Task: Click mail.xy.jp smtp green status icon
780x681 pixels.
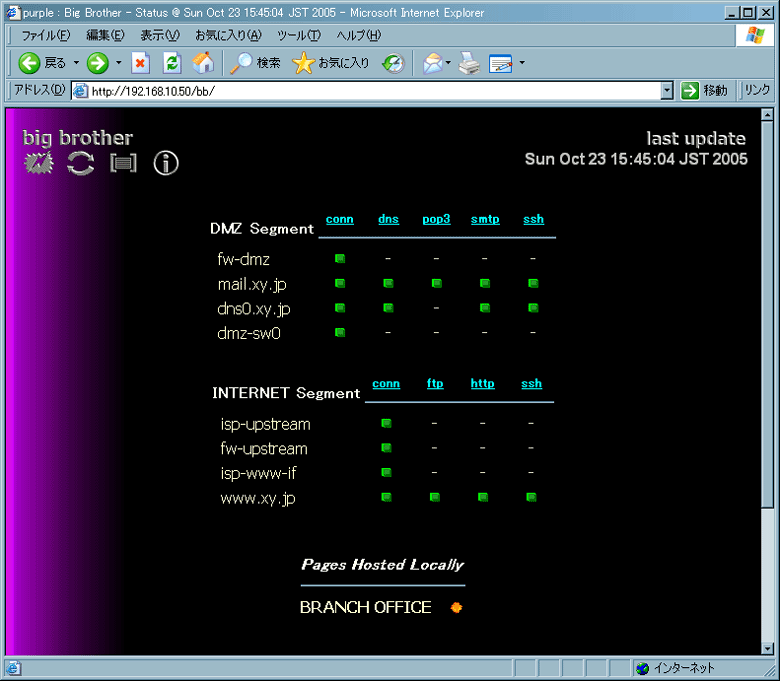Action: click(485, 283)
